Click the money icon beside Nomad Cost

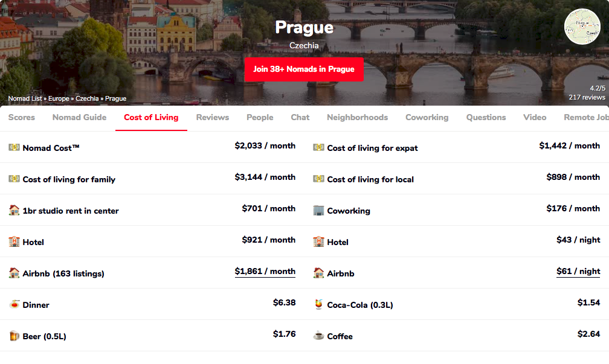click(x=14, y=147)
